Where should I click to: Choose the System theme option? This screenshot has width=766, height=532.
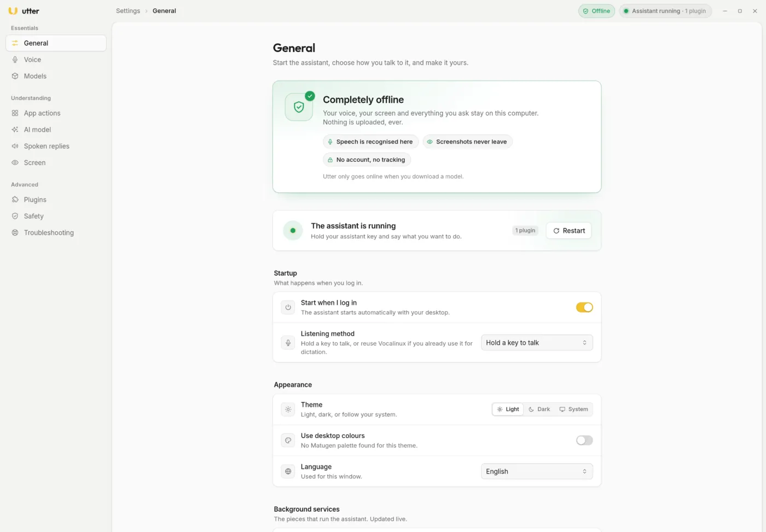(x=573, y=410)
